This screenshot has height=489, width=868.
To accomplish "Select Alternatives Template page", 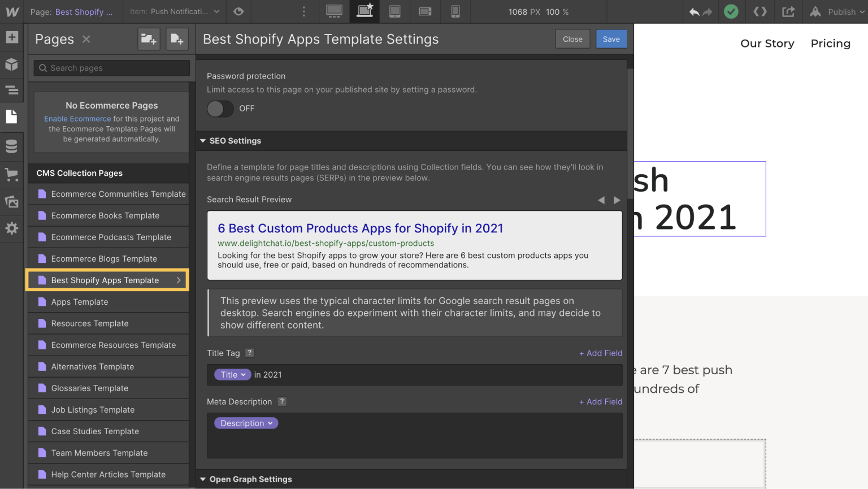I will (x=108, y=366).
